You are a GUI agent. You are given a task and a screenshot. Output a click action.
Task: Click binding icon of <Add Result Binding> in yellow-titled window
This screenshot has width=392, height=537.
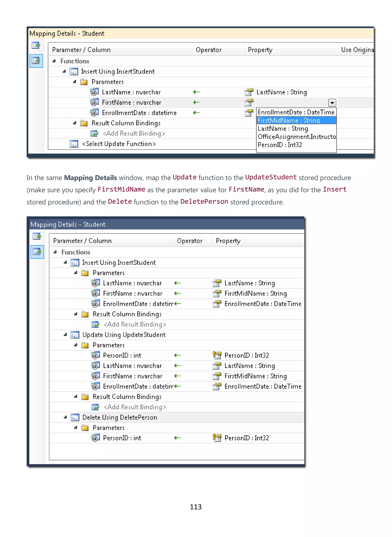95,134
